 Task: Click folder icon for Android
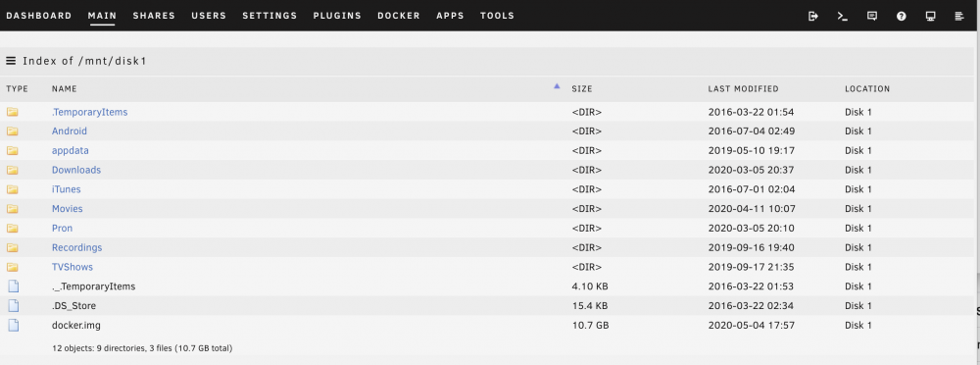(x=13, y=131)
